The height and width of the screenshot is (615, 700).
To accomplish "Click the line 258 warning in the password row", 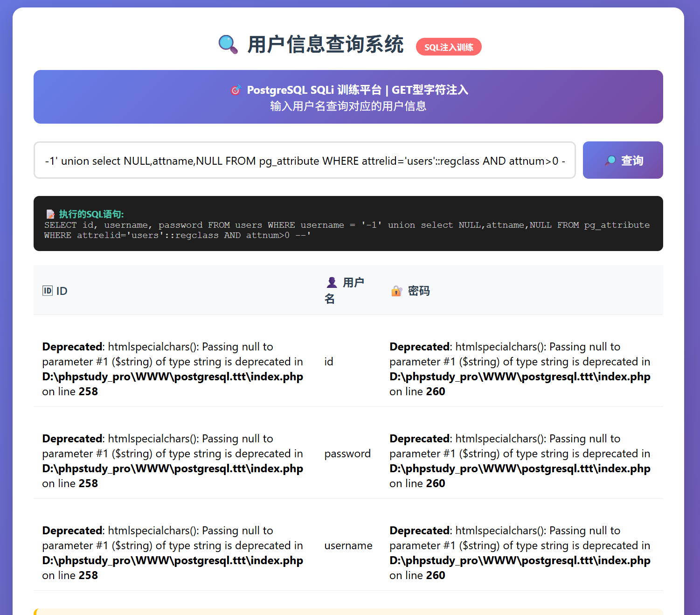I will point(173,461).
